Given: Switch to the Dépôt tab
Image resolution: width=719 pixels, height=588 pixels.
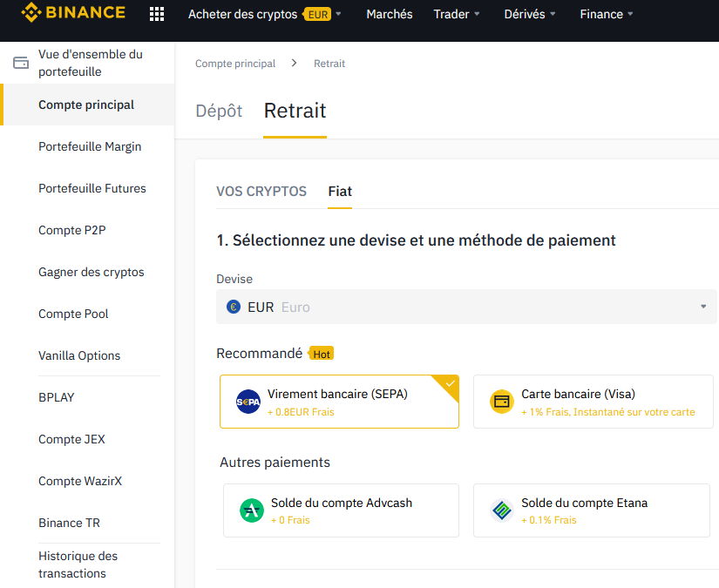Looking at the screenshot, I should (219, 111).
